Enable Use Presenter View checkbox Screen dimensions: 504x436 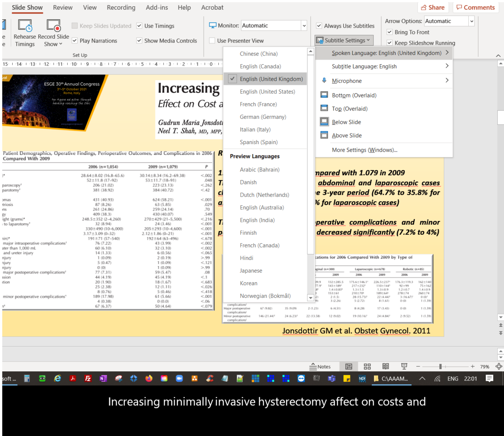(x=212, y=41)
